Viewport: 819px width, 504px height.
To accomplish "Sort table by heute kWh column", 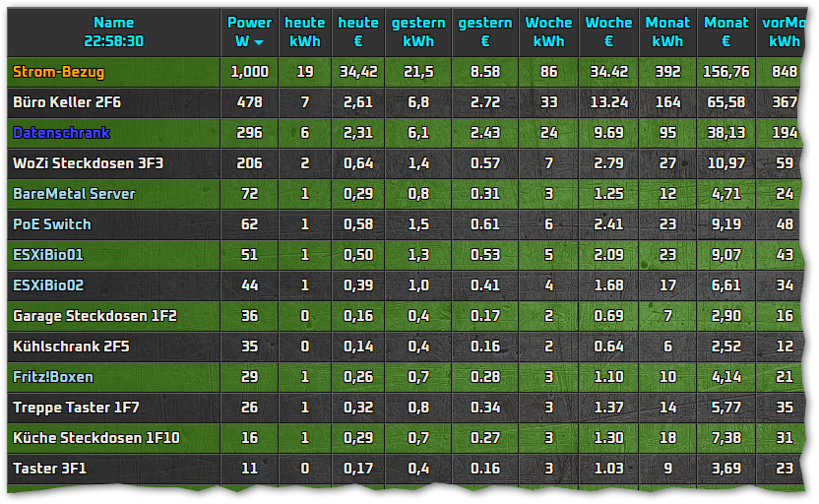I will pyautogui.click(x=304, y=32).
